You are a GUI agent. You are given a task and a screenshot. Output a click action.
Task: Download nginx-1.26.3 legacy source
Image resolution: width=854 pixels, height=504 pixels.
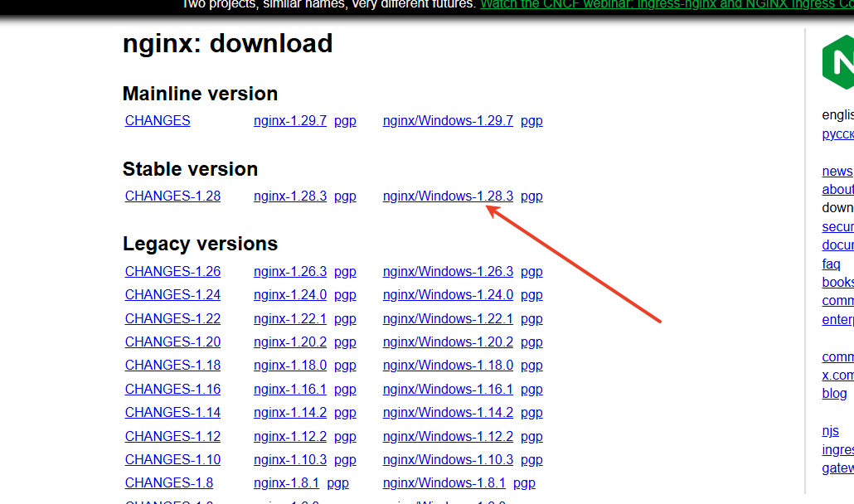tap(289, 271)
